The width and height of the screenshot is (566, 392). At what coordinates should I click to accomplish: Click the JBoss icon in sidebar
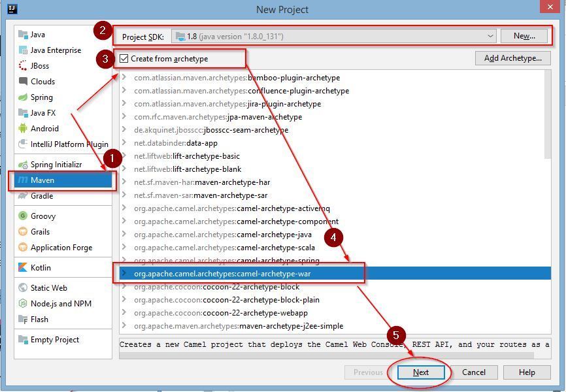[x=23, y=66]
